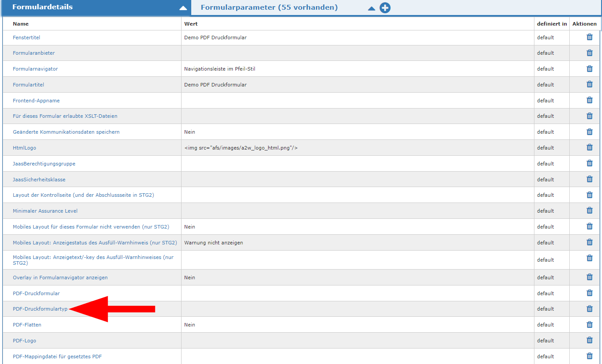Screen dimensions: 602x364
Task: Open the Formulartitel parameter link
Action: pyautogui.click(x=28, y=85)
